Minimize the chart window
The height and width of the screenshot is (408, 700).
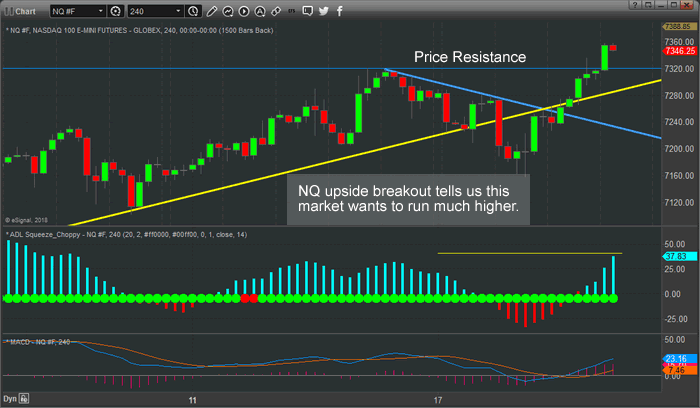coord(661,5)
